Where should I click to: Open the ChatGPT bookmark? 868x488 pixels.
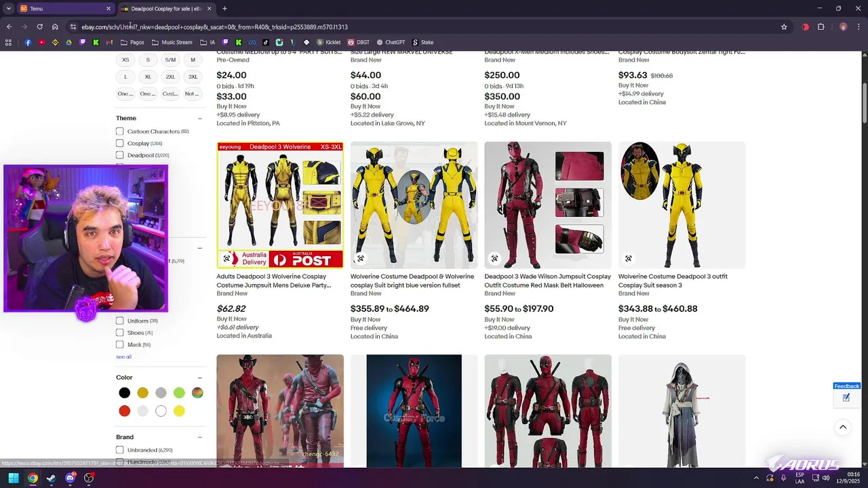[390, 42]
